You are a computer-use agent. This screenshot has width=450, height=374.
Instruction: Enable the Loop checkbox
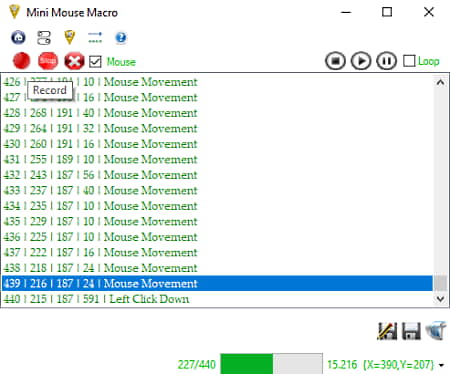pos(409,61)
